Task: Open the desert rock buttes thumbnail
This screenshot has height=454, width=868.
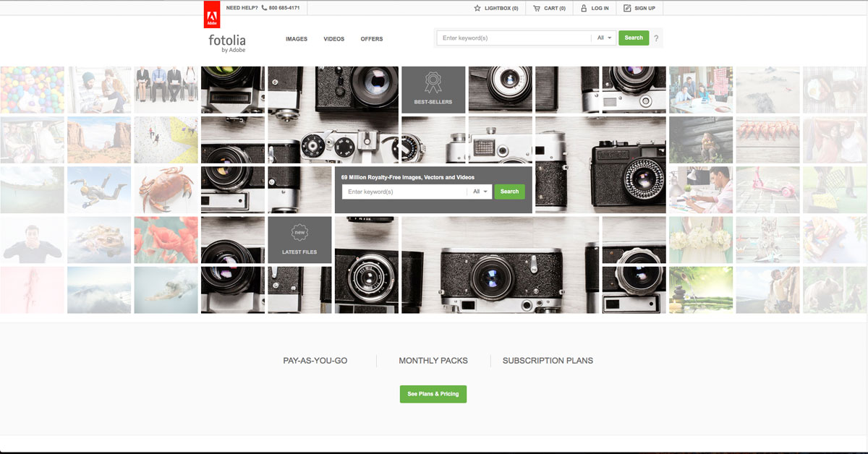Action: coord(99,140)
